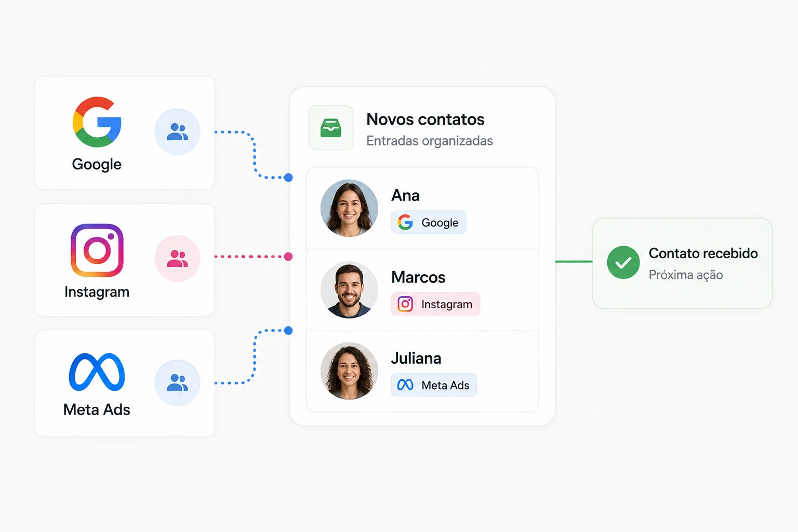The height and width of the screenshot is (532, 798).
Task: Click the blue connector dot from the Meta Ads card
Action: pyautogui.click(x=288, y=330)
